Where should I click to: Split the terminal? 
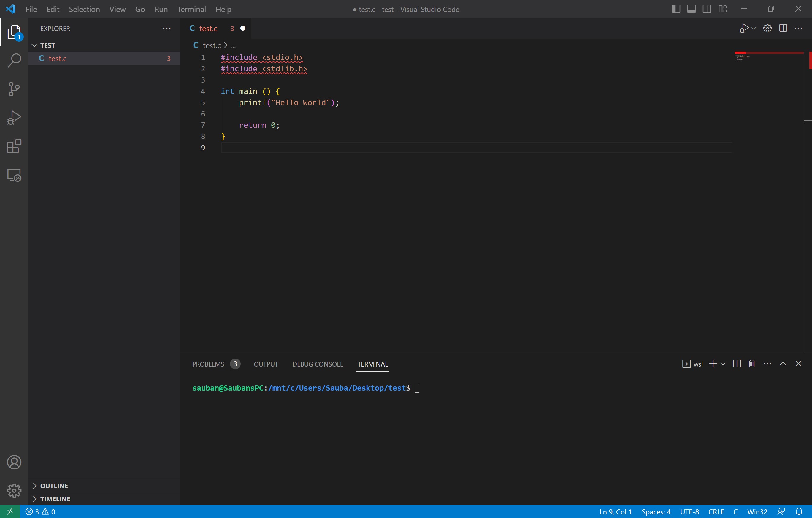[x=737, y=364]
